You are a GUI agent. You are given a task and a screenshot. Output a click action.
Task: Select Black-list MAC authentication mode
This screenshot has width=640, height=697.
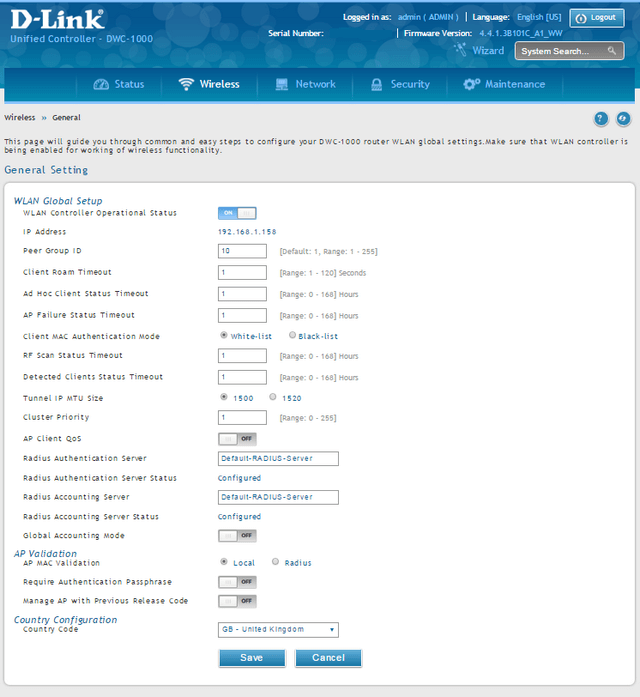pos(292,336)
